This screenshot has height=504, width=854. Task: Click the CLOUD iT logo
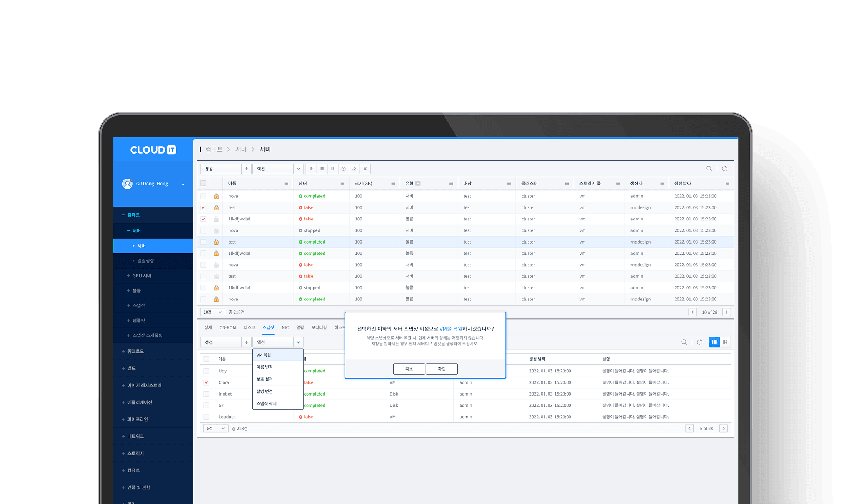pyautogui.click(x=153, y=150)
